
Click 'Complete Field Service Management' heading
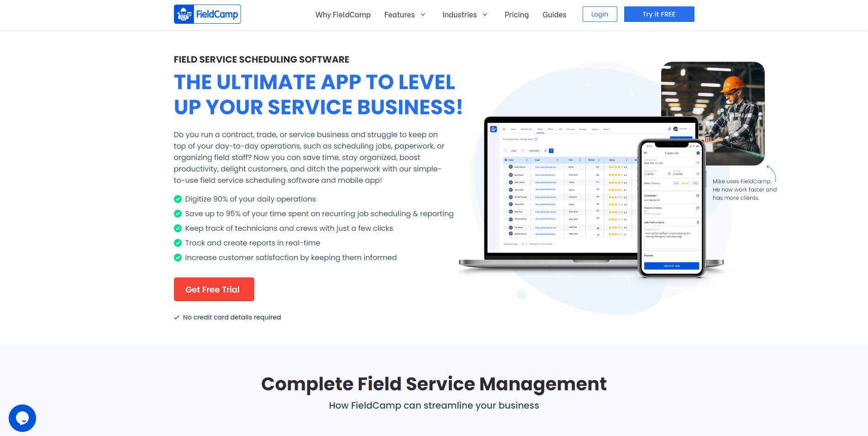(x=434, y=384)
